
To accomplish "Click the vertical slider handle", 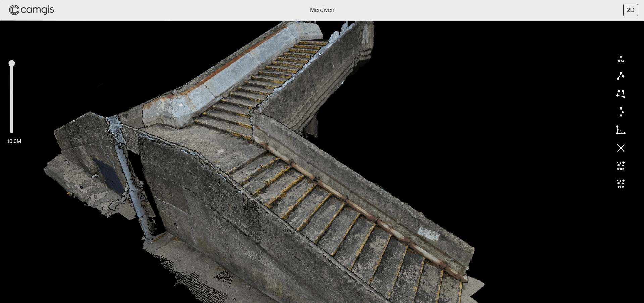I will point(12,63).
